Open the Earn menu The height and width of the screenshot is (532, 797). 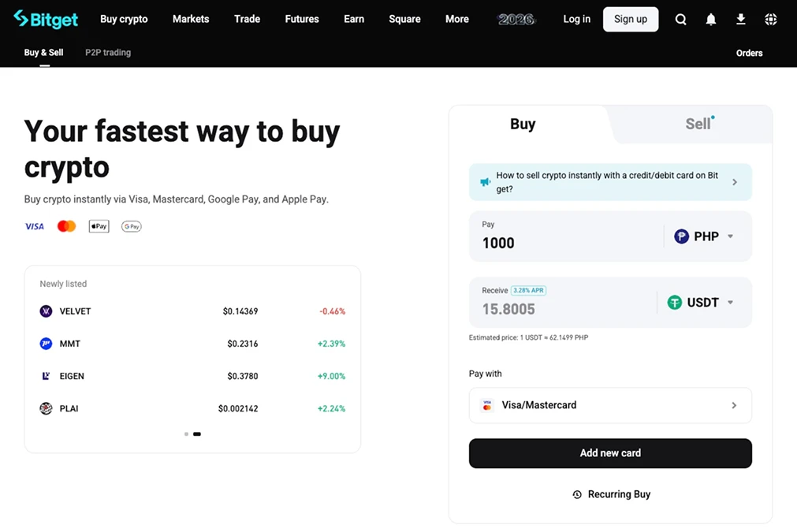tap(354, 19)
